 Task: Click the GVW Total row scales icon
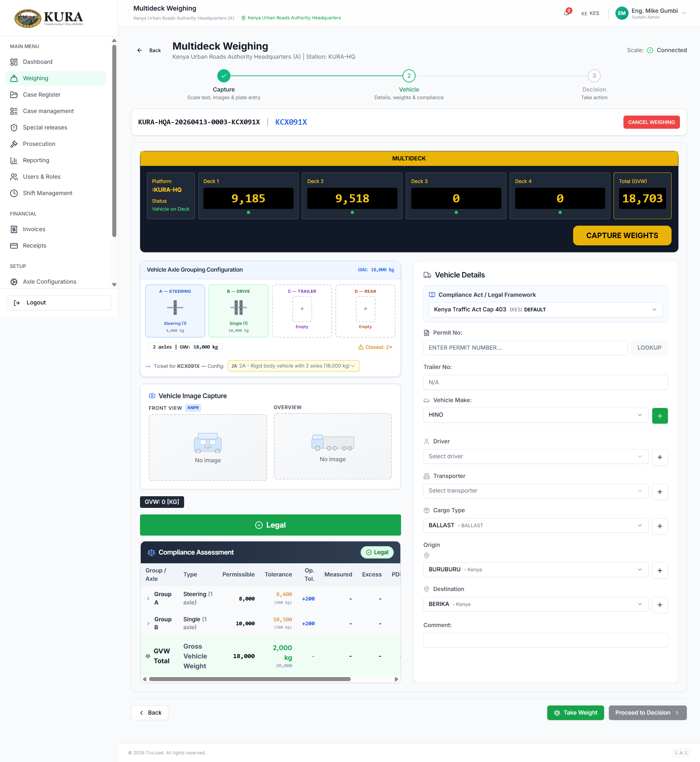[148, 656]
